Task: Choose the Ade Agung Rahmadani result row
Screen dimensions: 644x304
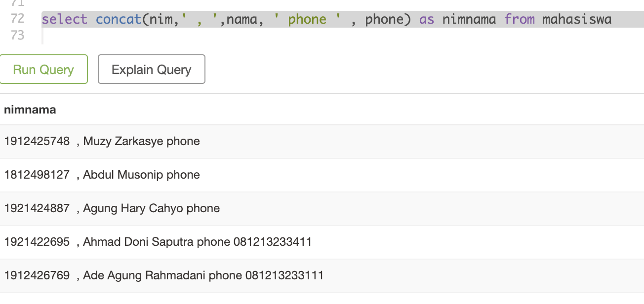Action: (x=164, y=275)
